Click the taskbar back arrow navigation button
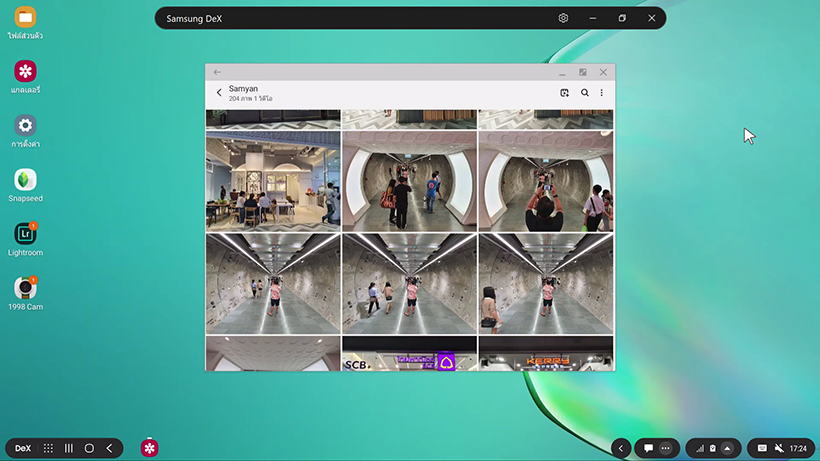 click(x=109, y=448)
